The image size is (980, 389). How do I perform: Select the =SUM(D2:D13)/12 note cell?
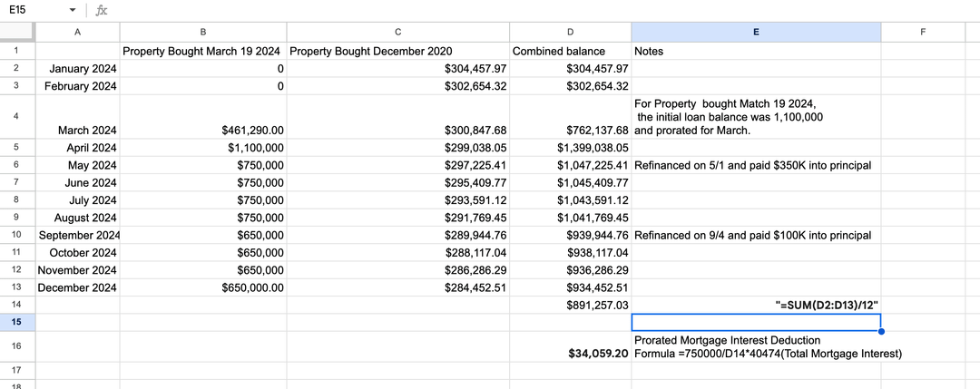click(756, 306)
